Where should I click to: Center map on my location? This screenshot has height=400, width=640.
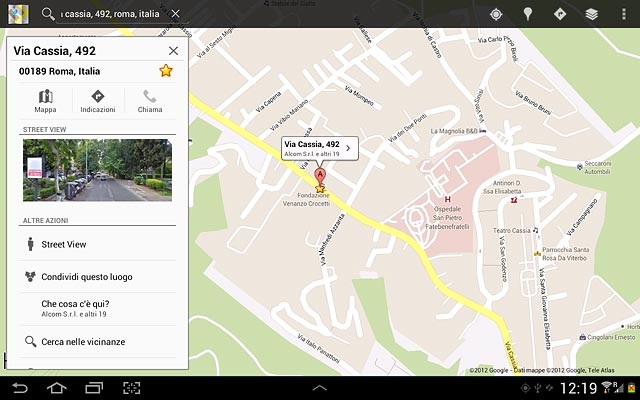pyautogui.click(x=496, y=14)
